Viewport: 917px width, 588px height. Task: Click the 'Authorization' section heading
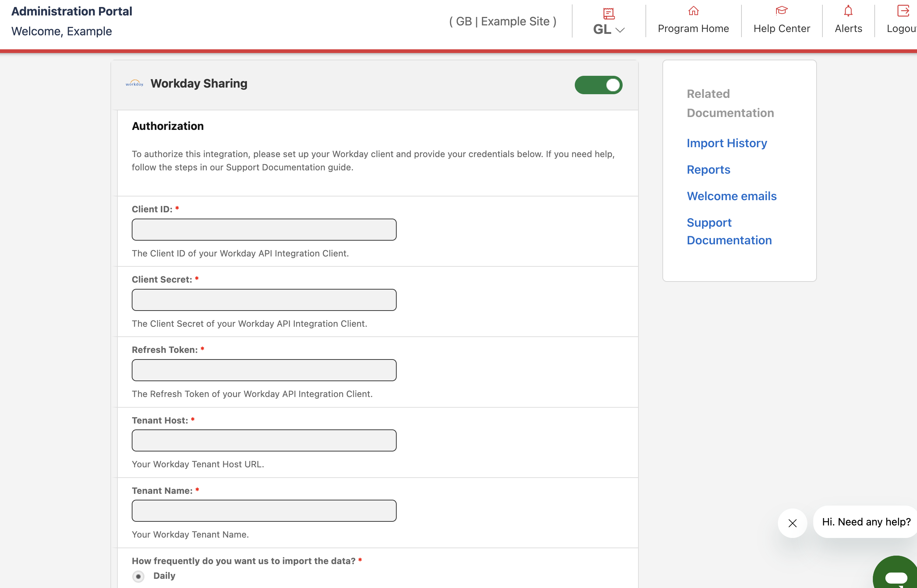(167, 126)
